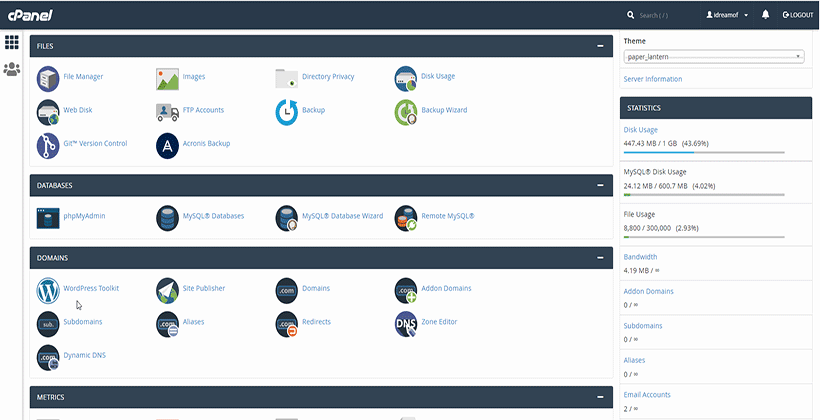The height and width of the screenshot is (420, 820).
Task: Open the MySQL Databases text link
Action: coord(213,215)
